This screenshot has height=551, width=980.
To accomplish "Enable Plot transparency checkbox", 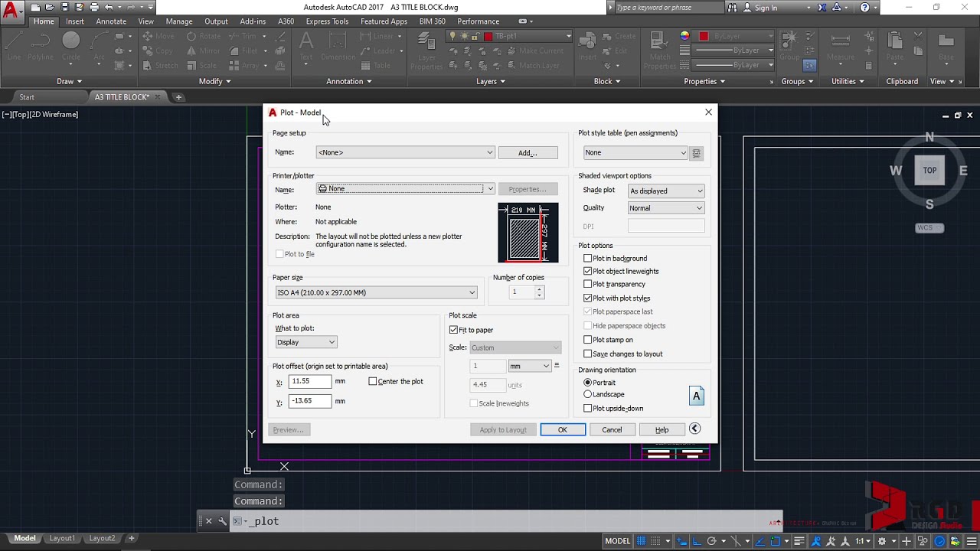I will click(588, 284).
